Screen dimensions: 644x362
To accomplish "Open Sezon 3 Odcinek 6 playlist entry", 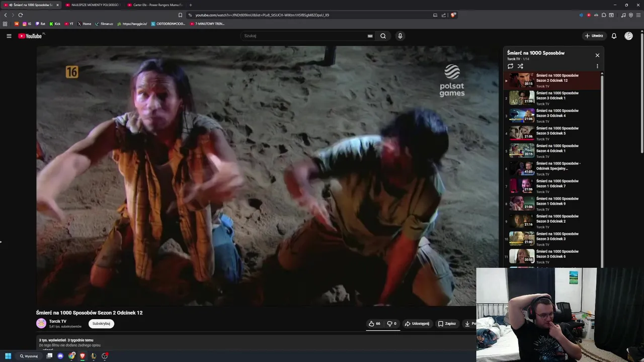I will point(552,256).
